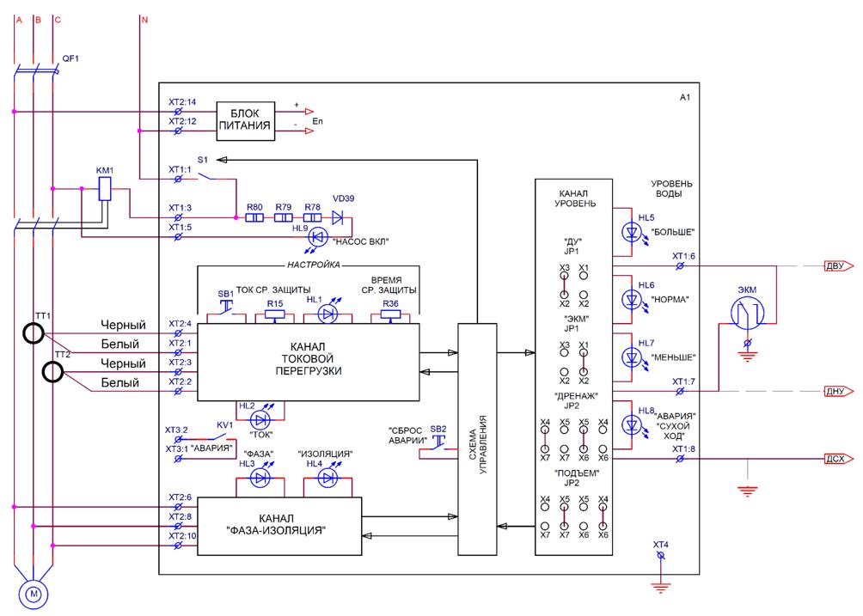The height and width of the screenshot is (616, 863).
Task: Toggle the QF1 circuit breaker
Action: click(x=34, y=70)
